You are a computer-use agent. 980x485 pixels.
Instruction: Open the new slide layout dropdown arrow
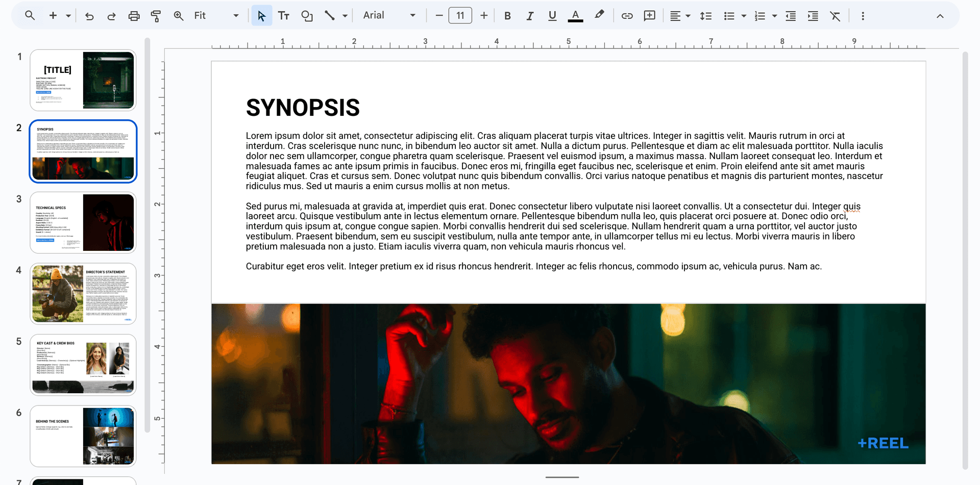click(68, 16)
